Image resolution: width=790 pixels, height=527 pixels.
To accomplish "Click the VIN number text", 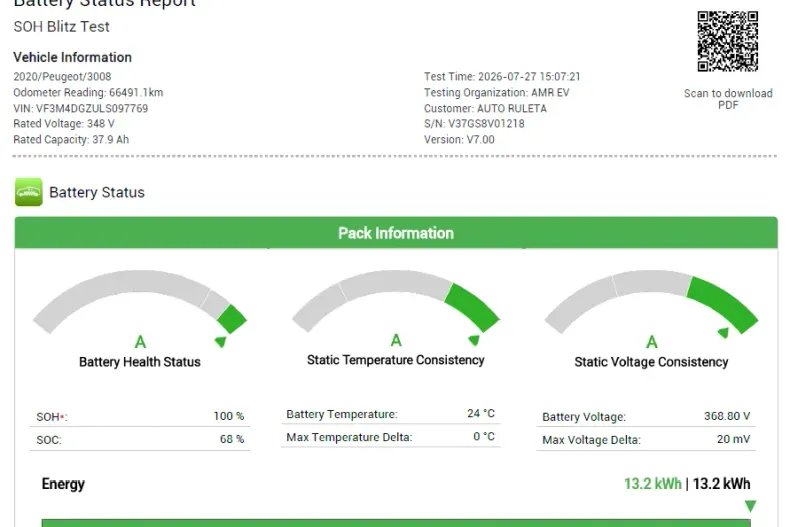I will pyautogui.click(x=81, y=108).
